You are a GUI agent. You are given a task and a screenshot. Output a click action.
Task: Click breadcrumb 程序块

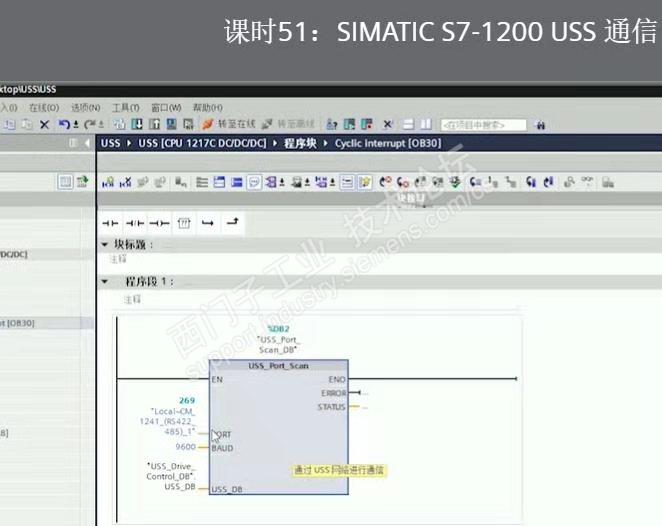tap(300, 144)
